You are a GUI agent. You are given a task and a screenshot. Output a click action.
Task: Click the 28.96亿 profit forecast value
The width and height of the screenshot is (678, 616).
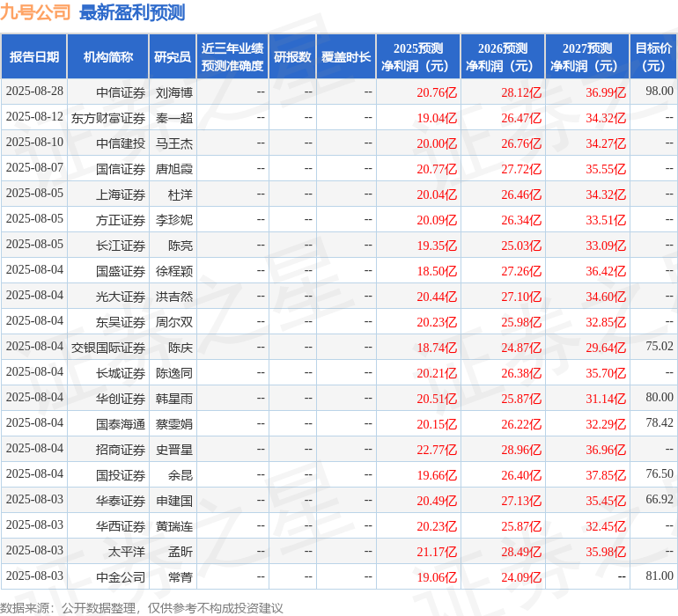click(x=521, y=450)
